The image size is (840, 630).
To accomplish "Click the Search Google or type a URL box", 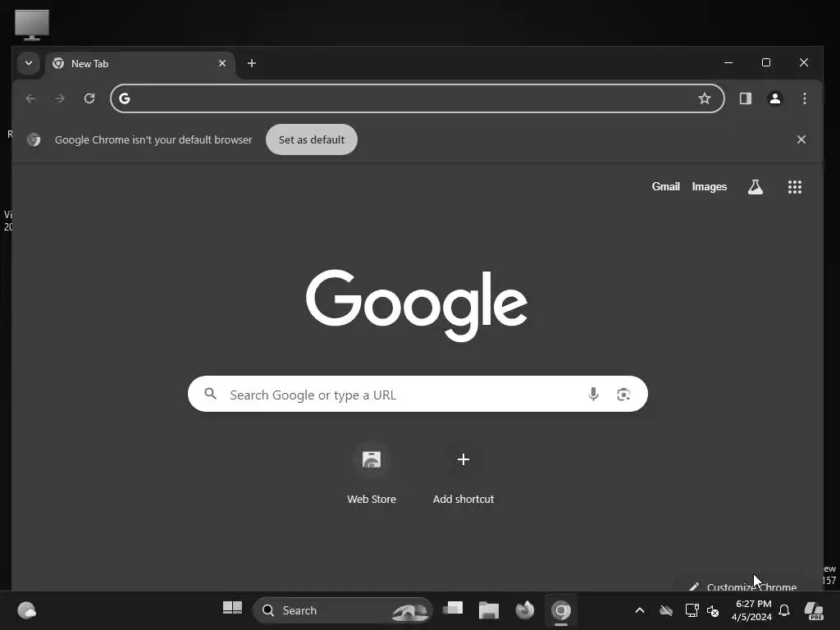I will [x=418, y=395].
